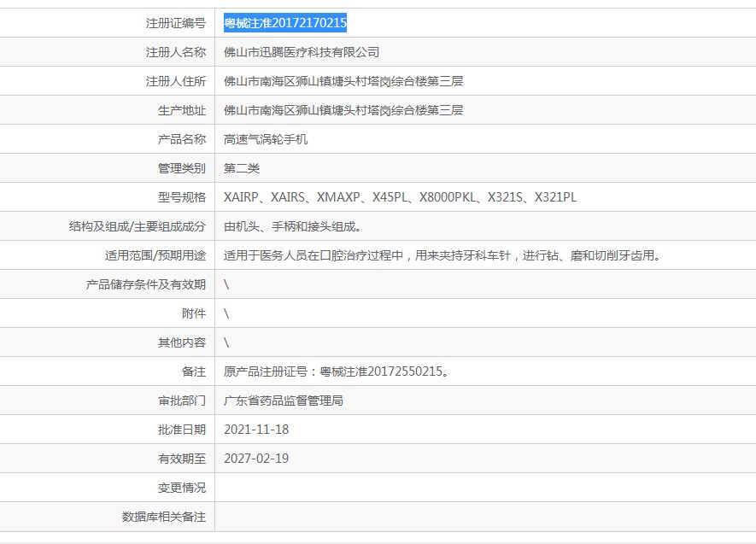Click the label 适用范围/预期用途
Image resolution: width=756 pixels, height=544 pixels.
(155, 254)
